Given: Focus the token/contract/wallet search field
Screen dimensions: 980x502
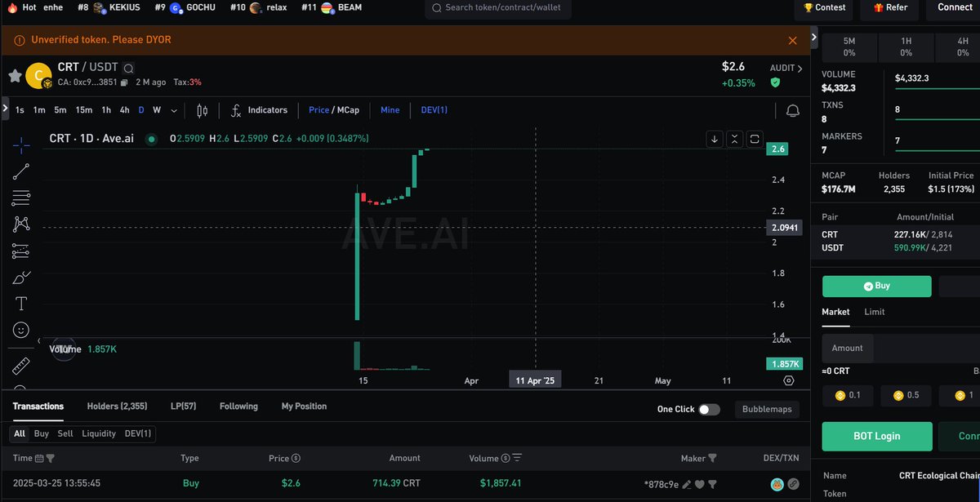Looking at the screenshot, I should point(498,8).
